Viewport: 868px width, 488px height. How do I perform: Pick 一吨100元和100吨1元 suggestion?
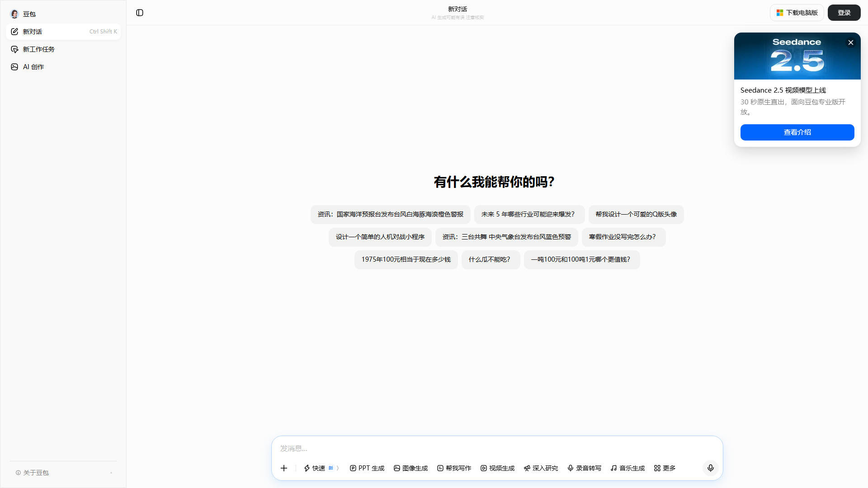(582, 260)
